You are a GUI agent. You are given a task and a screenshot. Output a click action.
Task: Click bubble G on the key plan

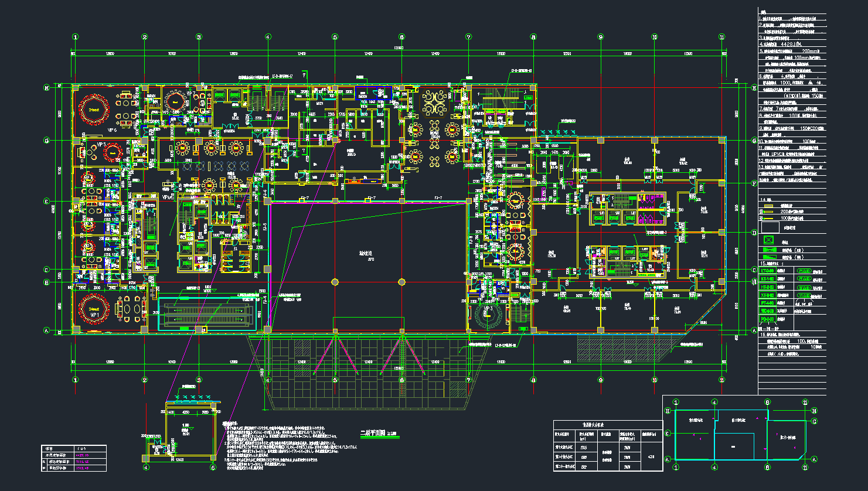pos(814,421)
